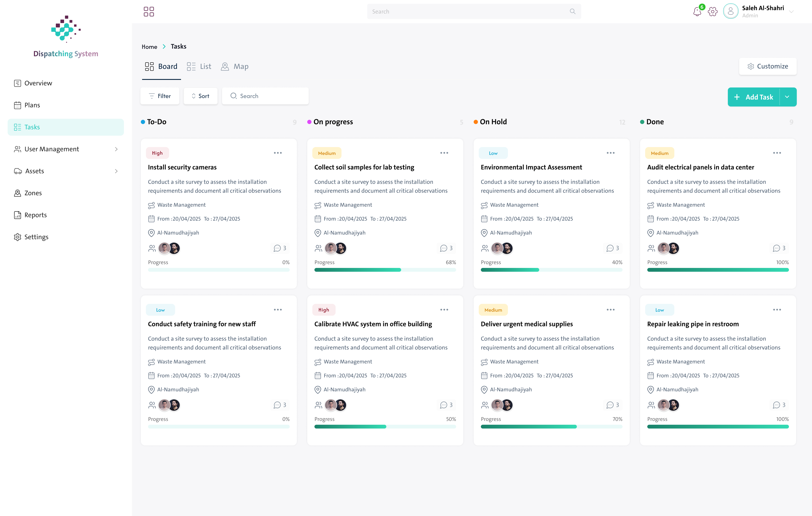Click the On Hold column header
Viewport: 812px width, 516px height.
tap(493, 122)
